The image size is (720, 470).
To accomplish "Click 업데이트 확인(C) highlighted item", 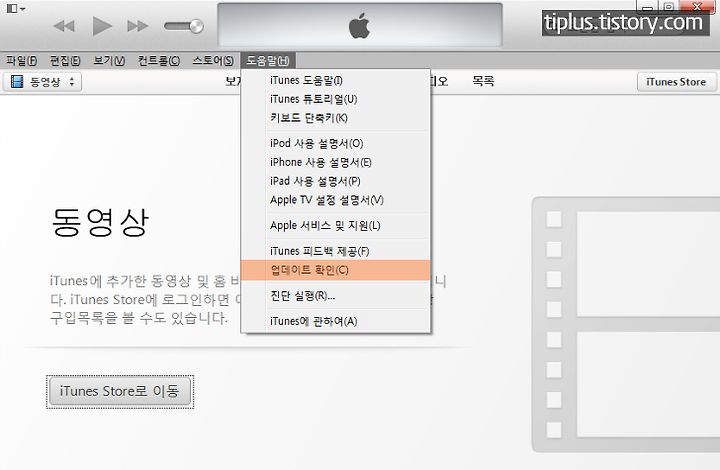I will 336,270.
